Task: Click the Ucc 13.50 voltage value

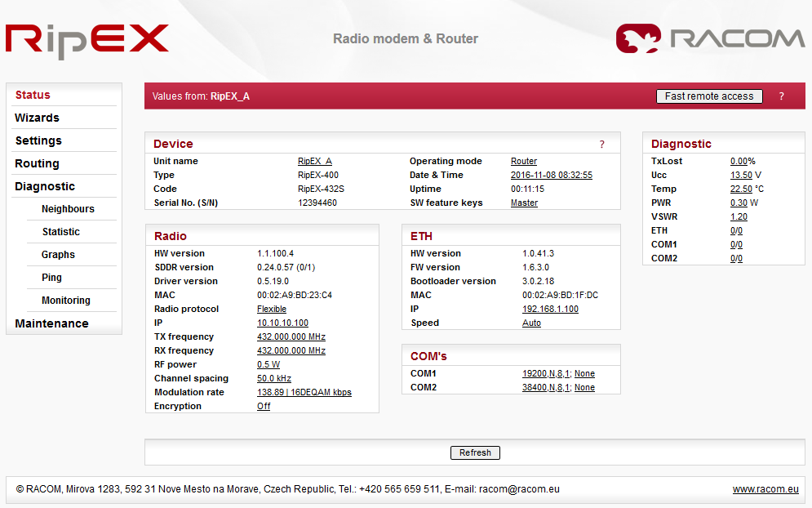Action: point(741,176)
